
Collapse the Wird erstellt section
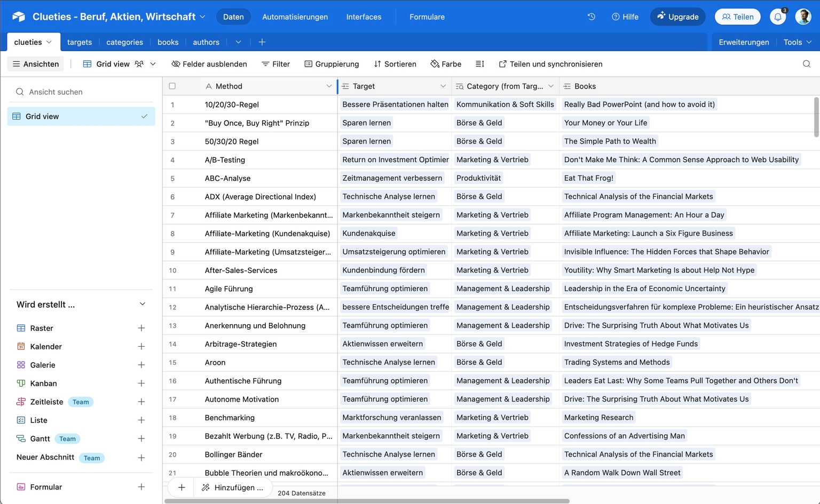point(143,304)
